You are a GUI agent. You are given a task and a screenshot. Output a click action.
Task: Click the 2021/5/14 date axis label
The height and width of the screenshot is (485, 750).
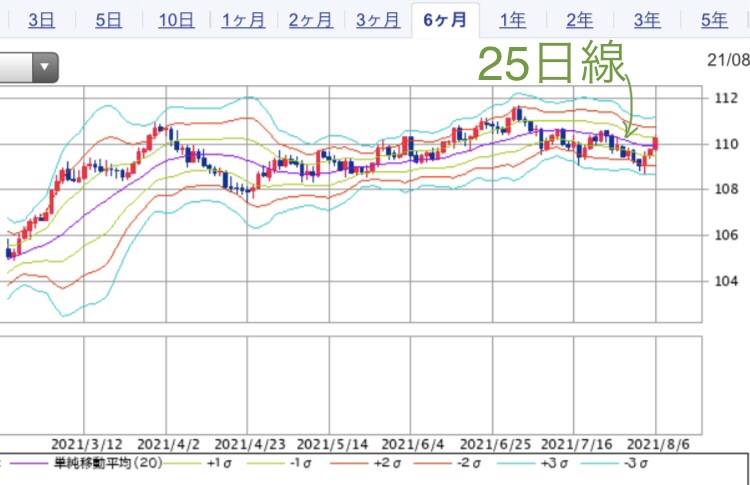tap(332, 444)
